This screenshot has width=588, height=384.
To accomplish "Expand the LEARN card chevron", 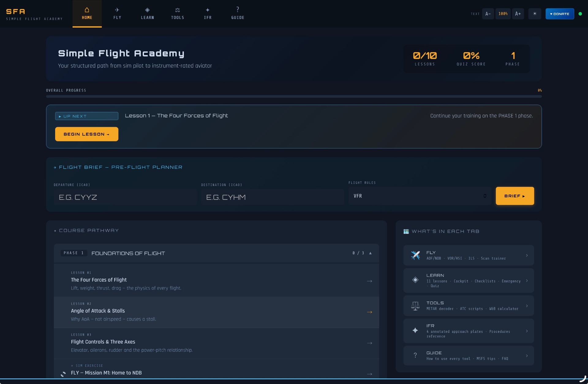I will pyautogui.click(x=527, y=280).
